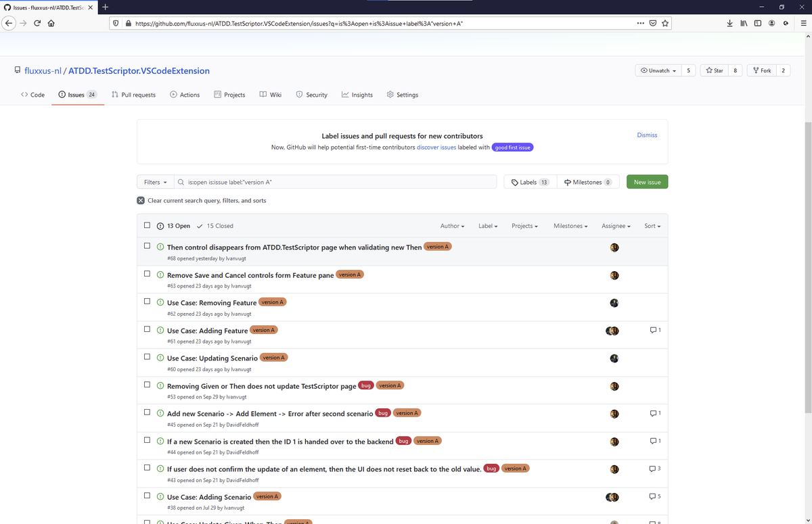Open the Firefox downloads arrow icon
The height and width of the screenshot is (524, 812).
[730, 23]
